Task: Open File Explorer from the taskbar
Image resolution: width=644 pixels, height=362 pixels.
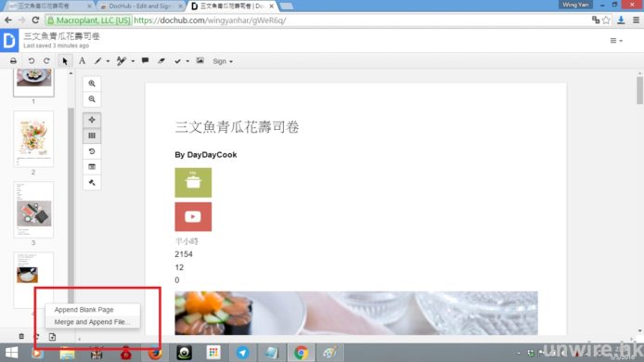Action: pyautogui.click(x=67, y=354)
